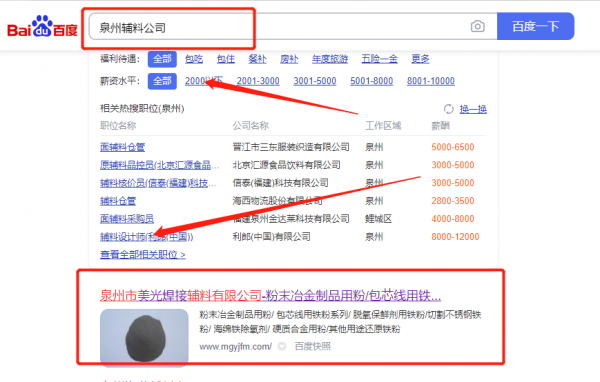Image resolution: width=600 pixels, height=382 pixels.
Task: Click company name 晋江市三东服装织造有限公司
Action: (291, 147)
